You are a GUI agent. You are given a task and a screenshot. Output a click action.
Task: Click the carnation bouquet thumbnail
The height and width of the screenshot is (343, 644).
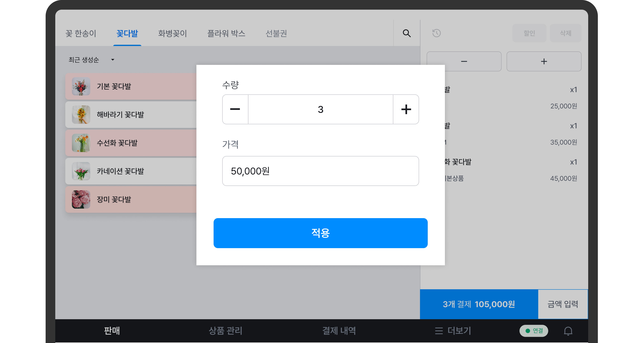[81, 171]
